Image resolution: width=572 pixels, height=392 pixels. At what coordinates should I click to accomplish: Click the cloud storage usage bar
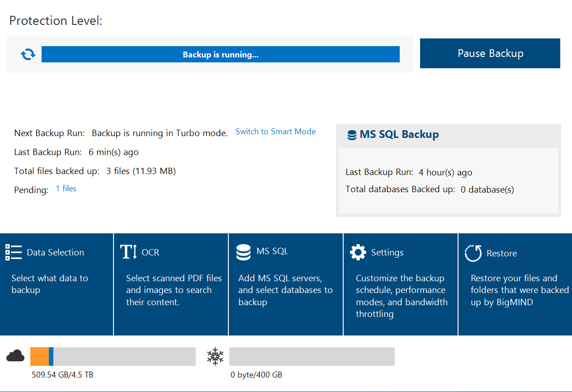(x=113, y=356)
